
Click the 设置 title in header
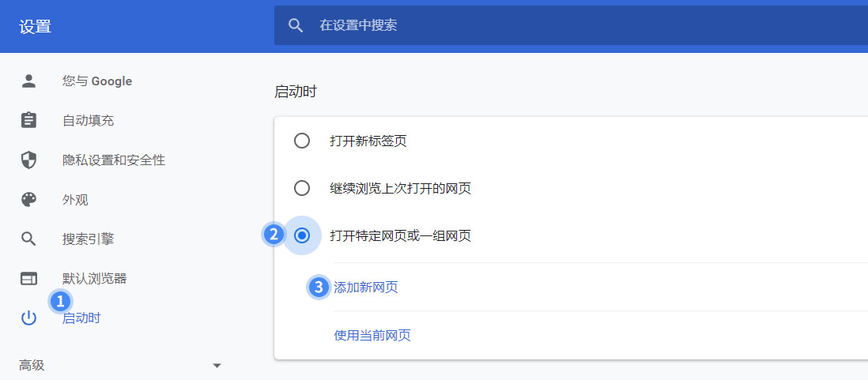pos(36,27)
